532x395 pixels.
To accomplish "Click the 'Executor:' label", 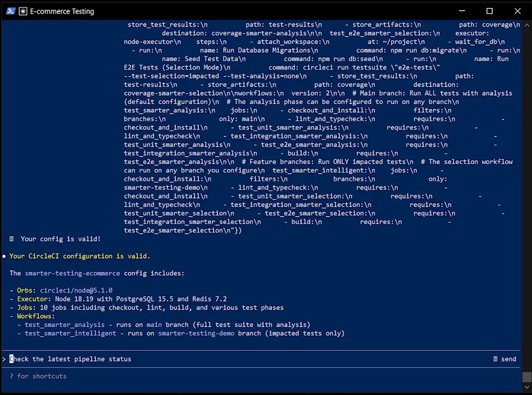I will point(34,299).
